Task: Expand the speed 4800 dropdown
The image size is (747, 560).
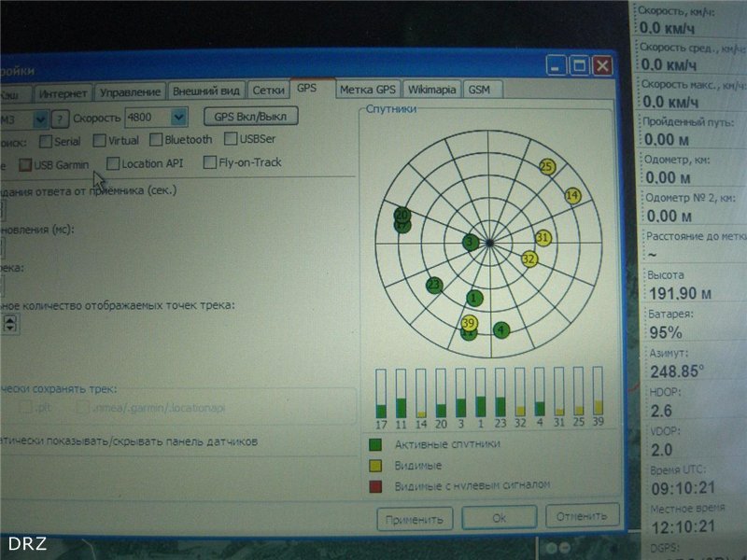Action: click(178, 118)
